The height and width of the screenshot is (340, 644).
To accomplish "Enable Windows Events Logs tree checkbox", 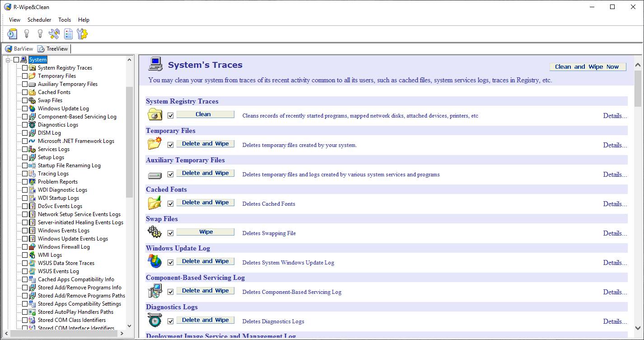I will tap(25, 231).
